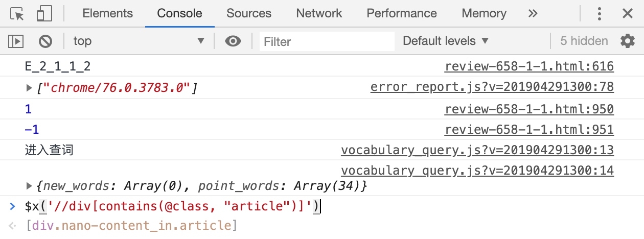Expand the chrome/76.0.3783.0 array entry
Image resolution: width=644 pixels, height=239 pixels.
click(30, 88)
